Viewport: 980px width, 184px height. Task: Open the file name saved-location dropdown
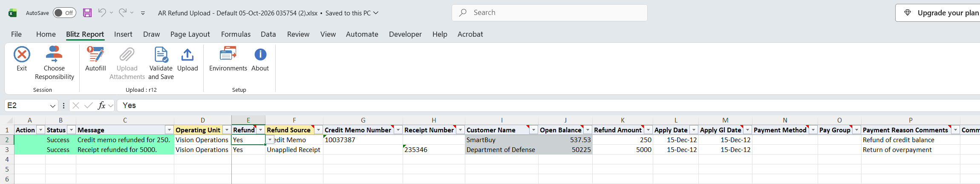point(376,13)
